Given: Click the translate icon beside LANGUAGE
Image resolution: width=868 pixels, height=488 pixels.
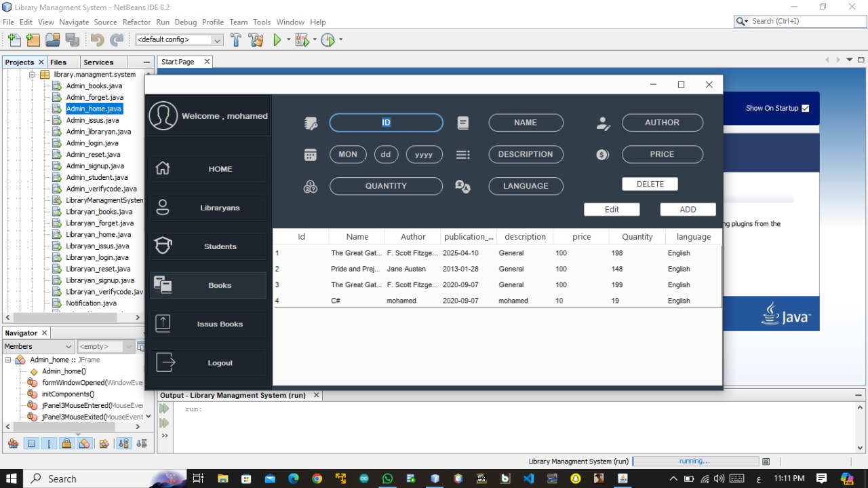Looking at the screenshot, I should click(462, 186).
